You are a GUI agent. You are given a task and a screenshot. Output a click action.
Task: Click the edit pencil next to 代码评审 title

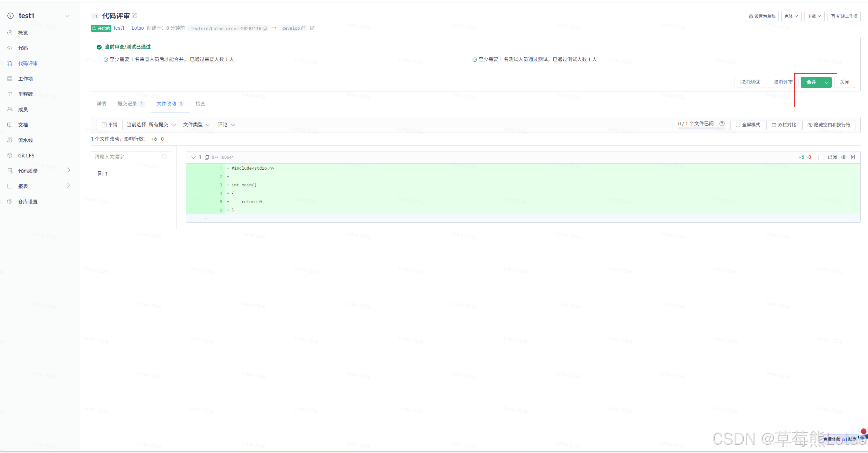pos(134,16)
